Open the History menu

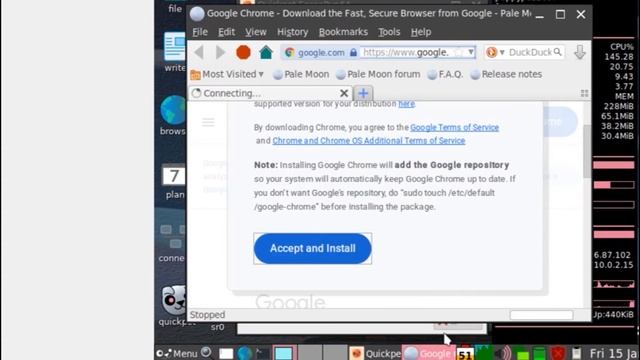point(292,32)
